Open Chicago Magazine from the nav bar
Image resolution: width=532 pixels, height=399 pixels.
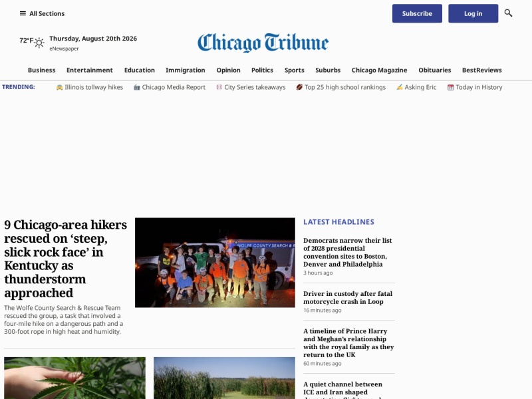pyautogui.click(x=379, y=70)
